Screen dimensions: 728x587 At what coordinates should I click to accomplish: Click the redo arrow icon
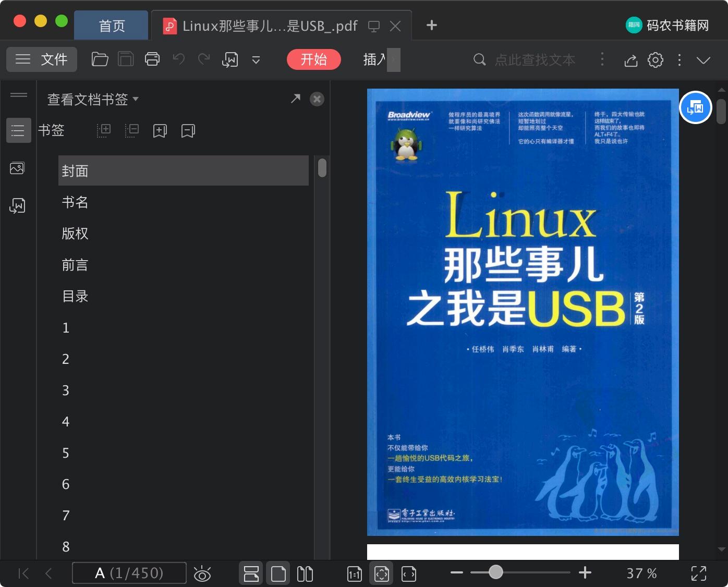click(204, 59)
